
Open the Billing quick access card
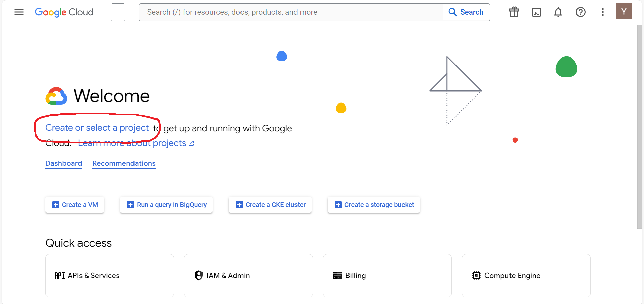click(387, 276)
